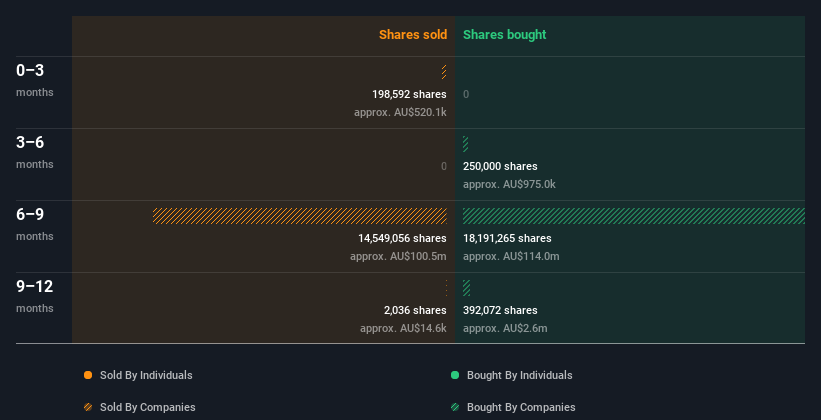This screenshot has height=420, width=821.
Task: Click the Shares sold column header
Action: [413, 35]
